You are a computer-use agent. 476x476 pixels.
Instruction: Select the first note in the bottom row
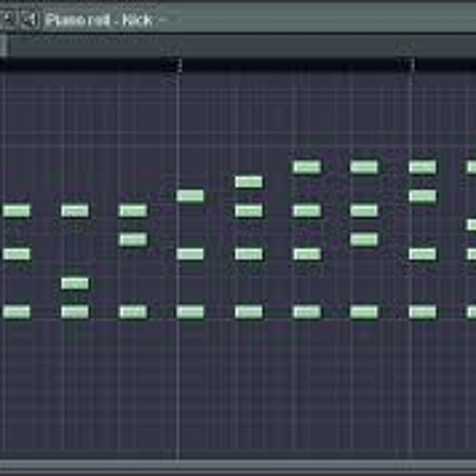coord(16,312)
